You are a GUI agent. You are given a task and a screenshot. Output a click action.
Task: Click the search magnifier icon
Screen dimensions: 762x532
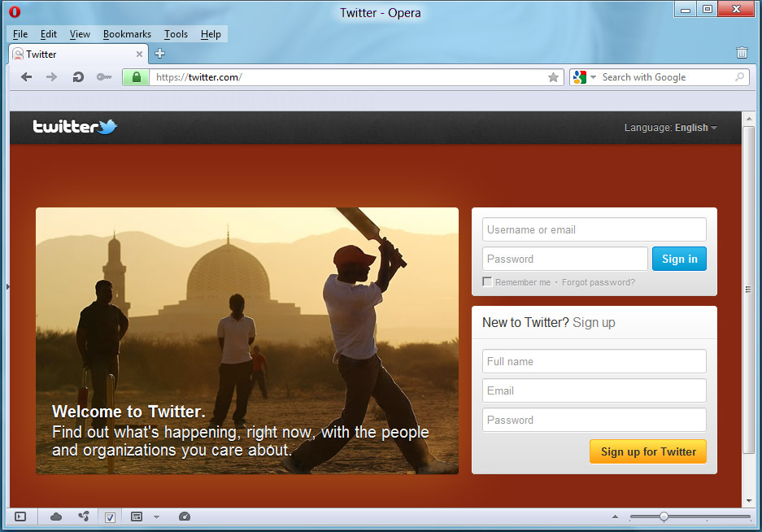pos(740,76)
